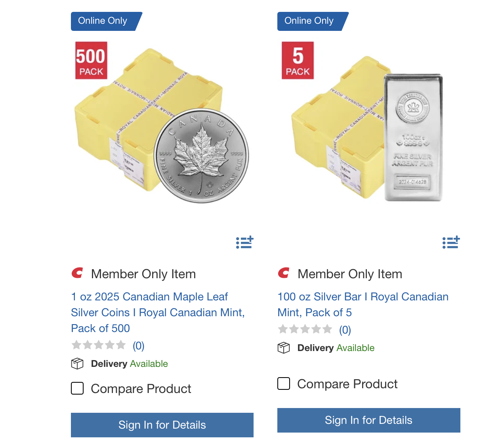This screenshot has height=448, width=500.
Task: Click the red 5 PACK badge
Action: (298, 61)
